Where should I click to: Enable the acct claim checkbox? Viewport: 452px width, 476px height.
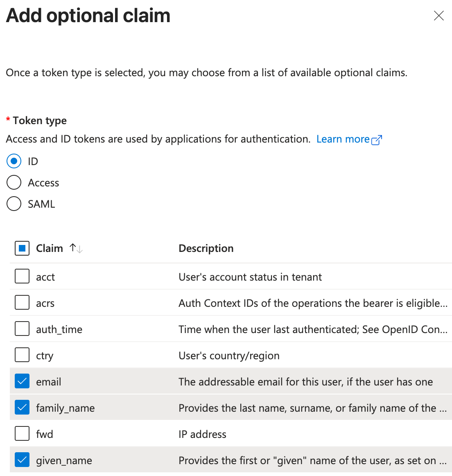(x=22, y=277)
